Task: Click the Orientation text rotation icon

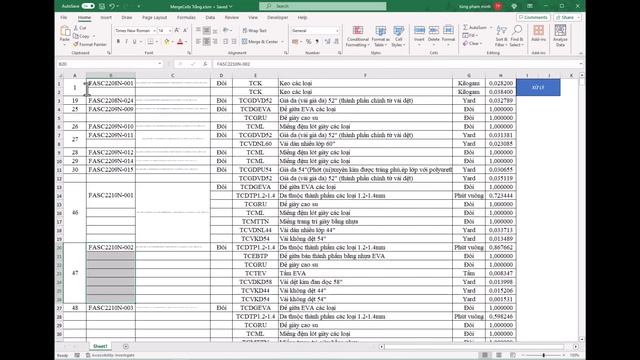Action: [225, 31]
